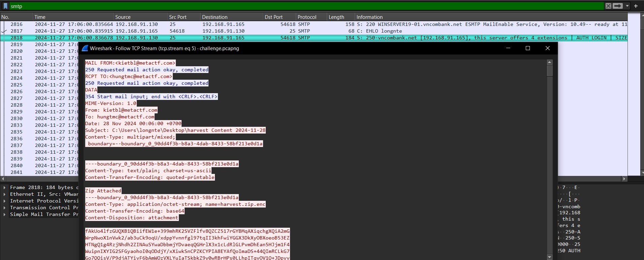This screenshot has height=260, width=644.
Task: Expand the Ethernet II section
Action: point(4,194)
